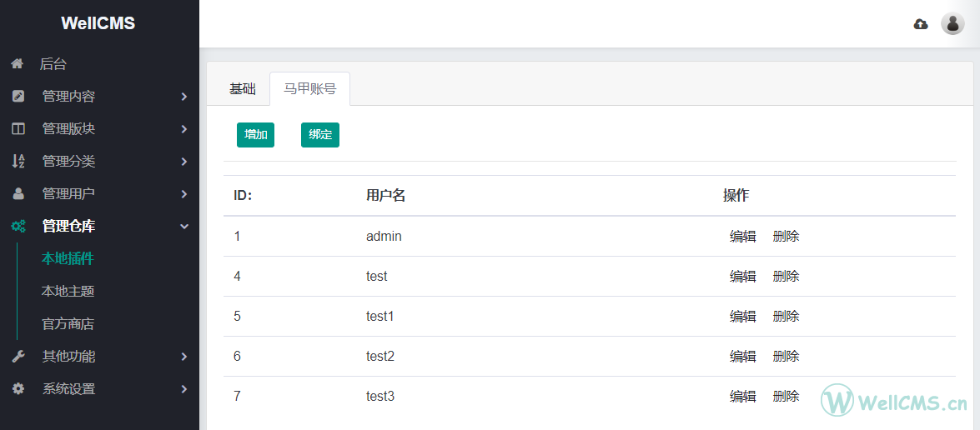The height and width of the screenshot is (430, 980).
Task: Collapse the 管理仓库 section chevron
Action: click(184, 227)
